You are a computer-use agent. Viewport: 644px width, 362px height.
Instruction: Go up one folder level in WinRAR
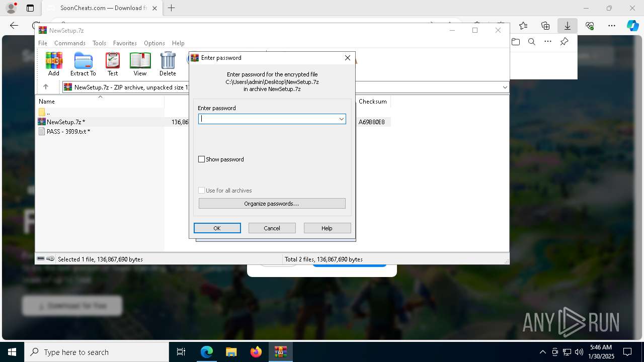46,87
